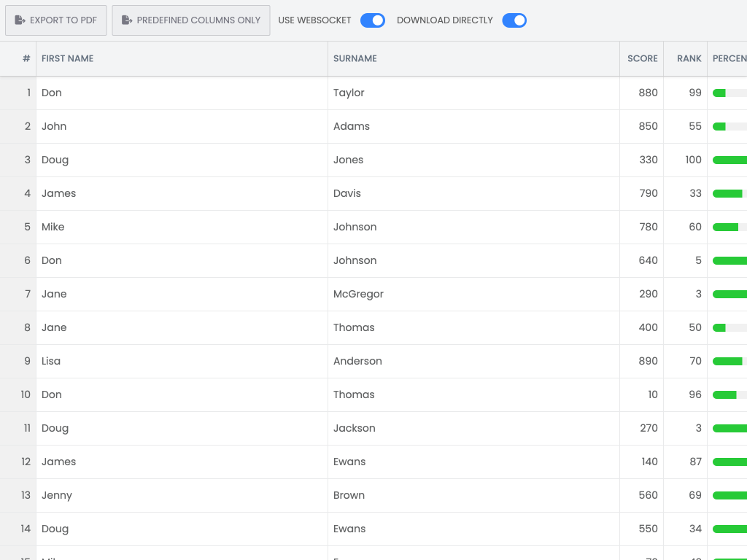Select Ewans surname in row 12
The height and width of the screenshot is (560, 747).
point(473,462)
